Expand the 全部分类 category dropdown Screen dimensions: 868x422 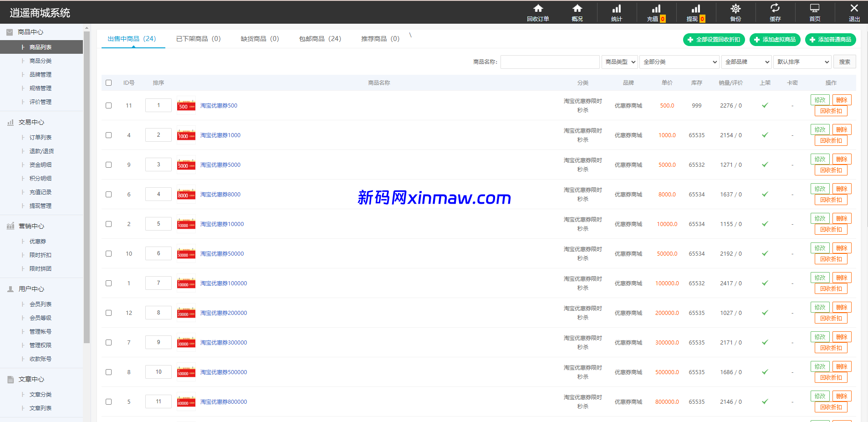pos(679,62)
